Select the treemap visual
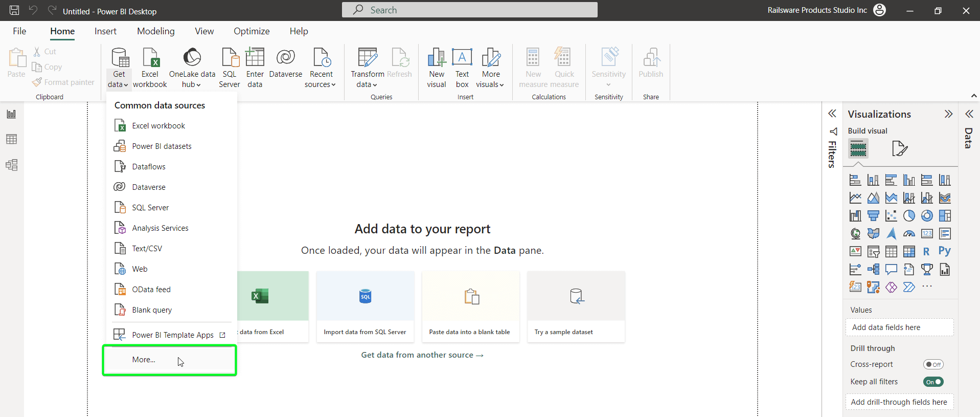 945,215
